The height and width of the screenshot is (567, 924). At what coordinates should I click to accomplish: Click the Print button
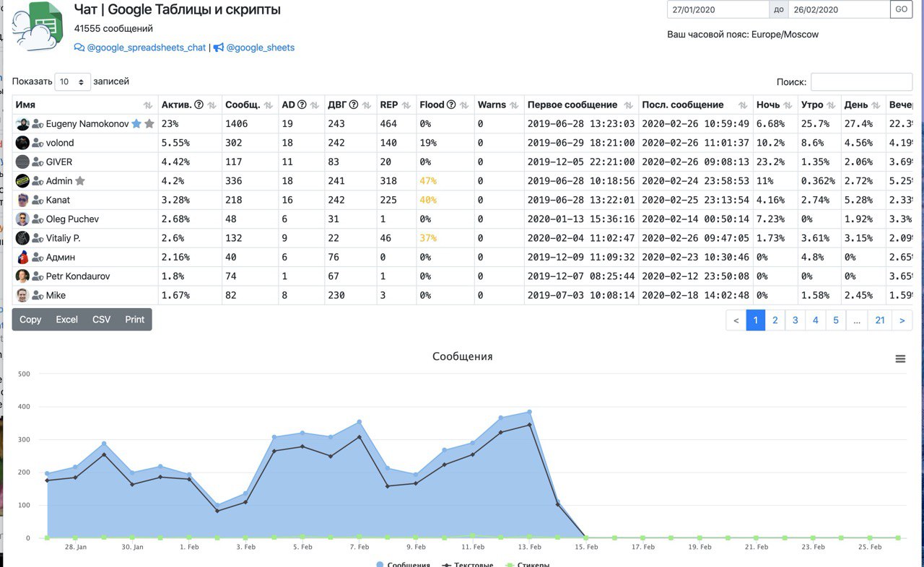pos(135,320)
